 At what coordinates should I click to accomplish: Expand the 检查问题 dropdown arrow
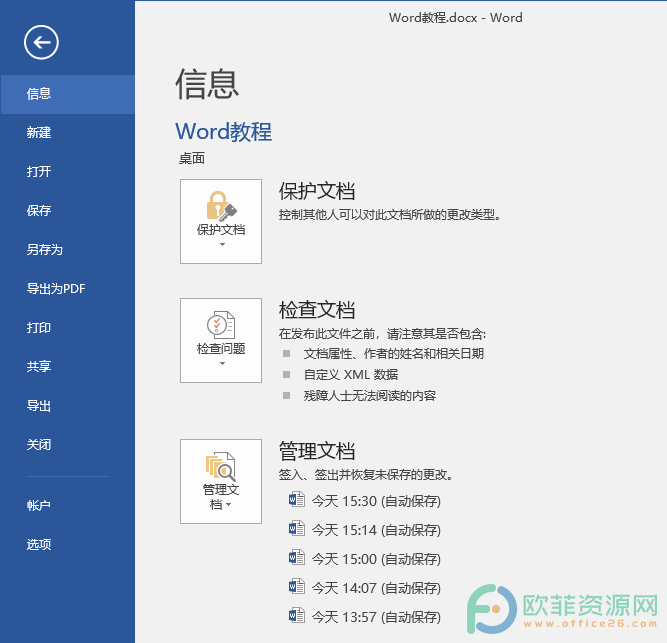click(222, 364)
